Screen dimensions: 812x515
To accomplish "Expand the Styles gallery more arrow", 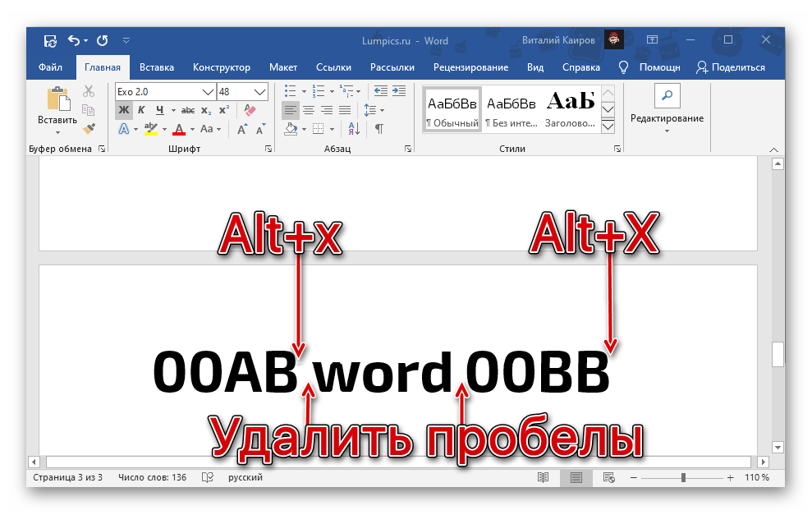I will click(608, 127).
